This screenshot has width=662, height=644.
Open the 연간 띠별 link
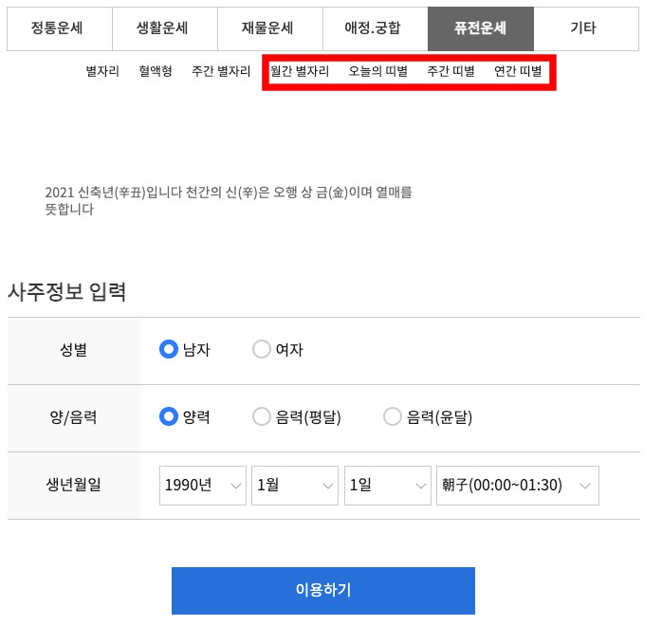(x=518, y=71)
